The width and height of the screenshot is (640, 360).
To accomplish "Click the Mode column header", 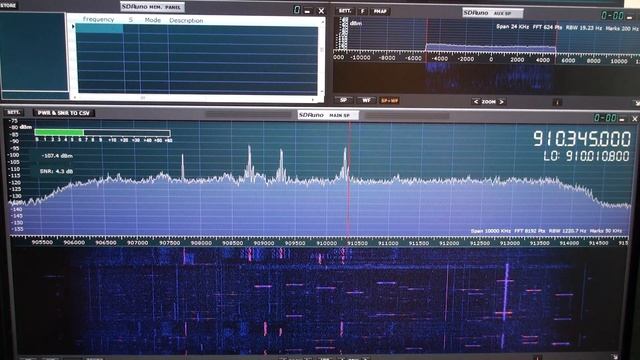I will pos(153,20).
